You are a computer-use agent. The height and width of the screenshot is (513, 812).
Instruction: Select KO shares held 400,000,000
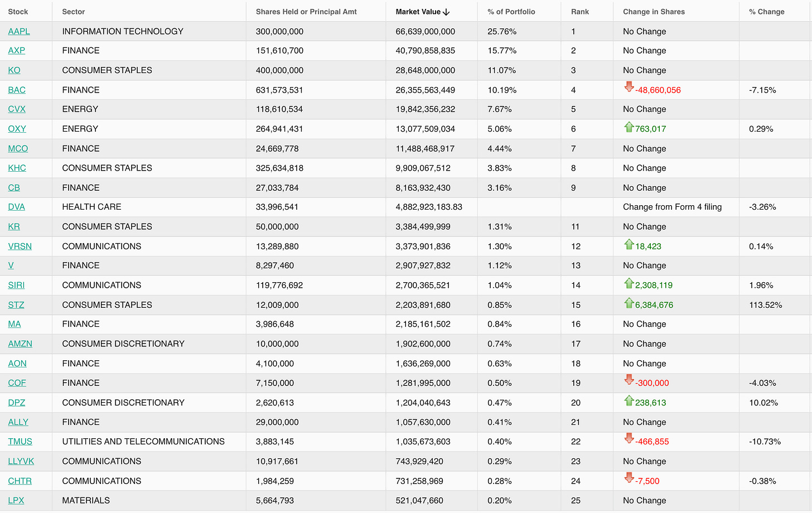[x=280, y=70]
